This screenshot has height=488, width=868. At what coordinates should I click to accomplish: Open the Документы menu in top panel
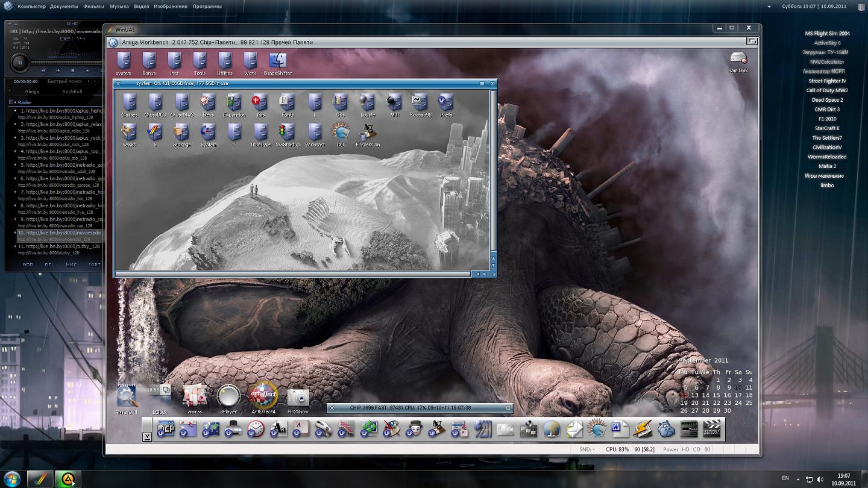pyautogui.click(x=64, y=7)
